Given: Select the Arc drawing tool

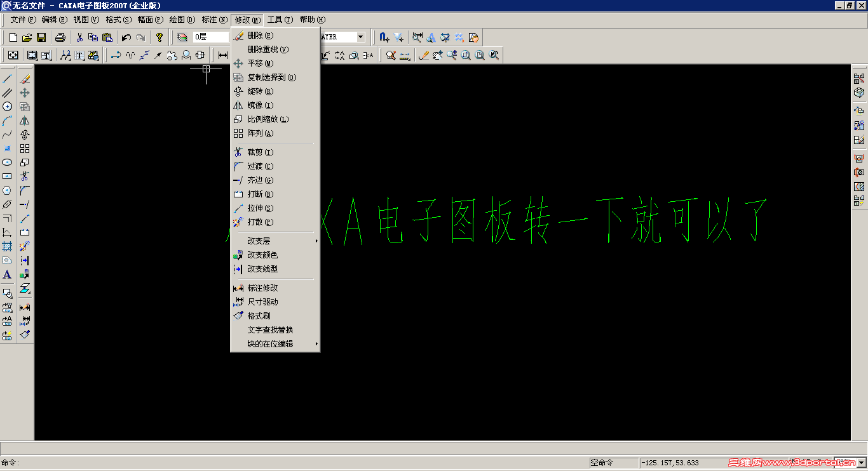Looking at the screenshot, I should coord(8,121).
